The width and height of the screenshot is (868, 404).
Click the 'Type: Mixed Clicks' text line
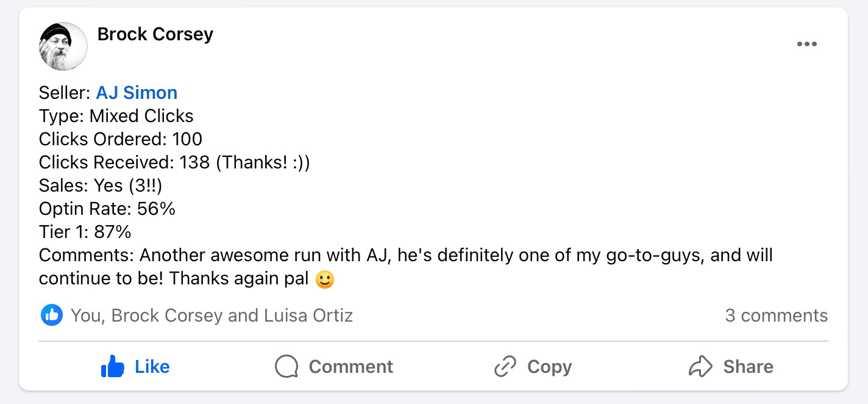(116, 116)
